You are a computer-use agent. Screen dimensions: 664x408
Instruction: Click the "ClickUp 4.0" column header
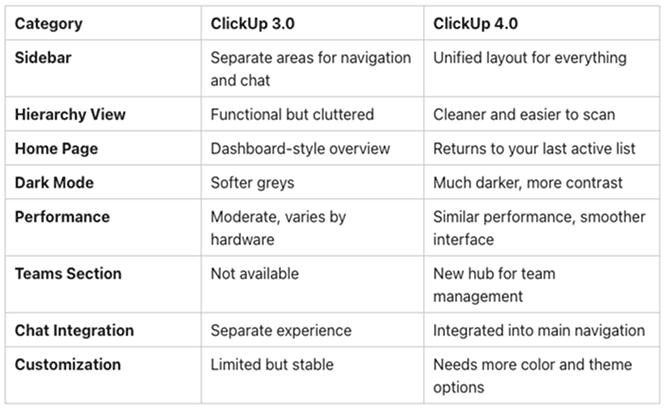point(476,23)
